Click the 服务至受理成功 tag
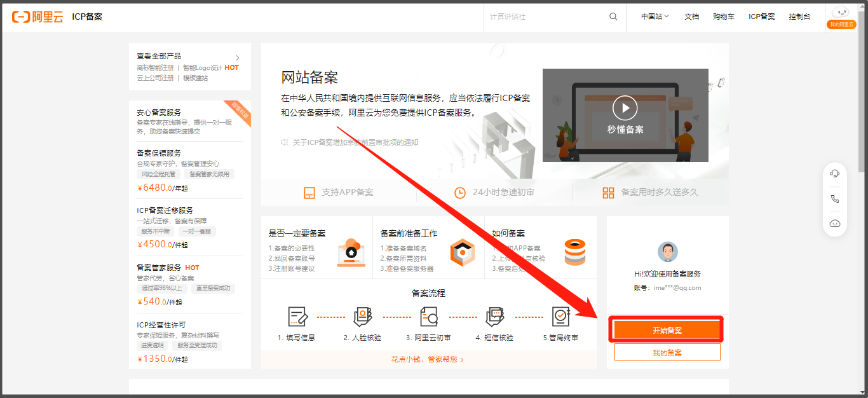 [x=197, y=345]
